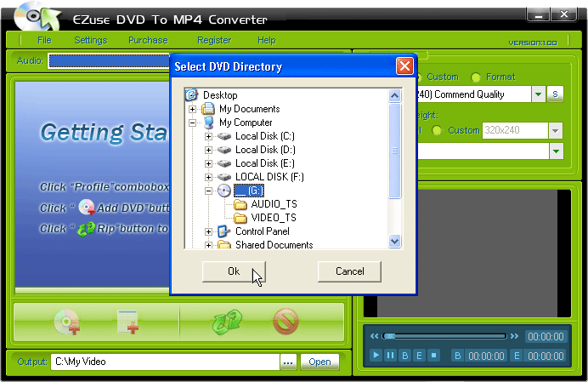Click the S settings button beside the profile
Screen dimensions: 588x382
point(555,94)
